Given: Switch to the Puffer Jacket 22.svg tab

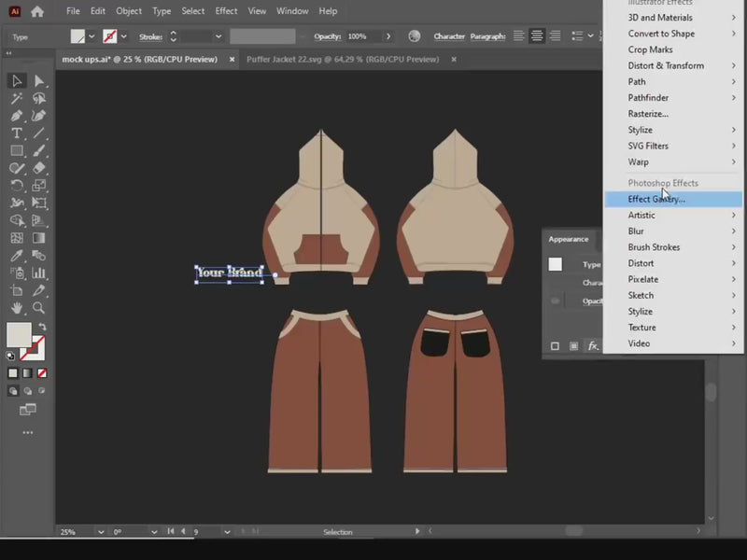Looking at the screenshot, I should pyautogui.click(x=343, y=59).
